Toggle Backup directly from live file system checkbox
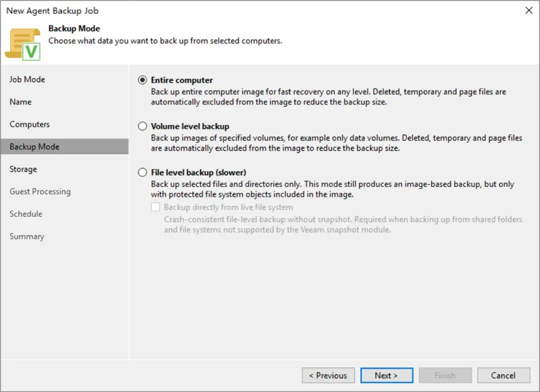This screenshot has height=392, width=540. [x=155, y=207]
